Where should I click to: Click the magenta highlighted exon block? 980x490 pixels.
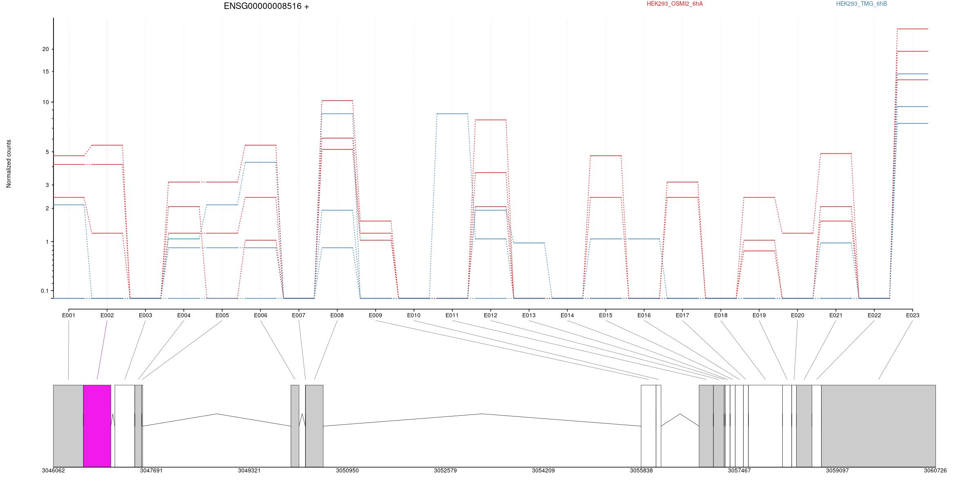point(97,426)
